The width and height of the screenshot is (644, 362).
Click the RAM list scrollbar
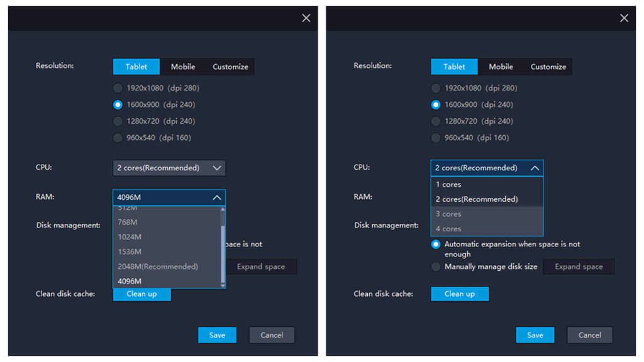coord(222,245)
